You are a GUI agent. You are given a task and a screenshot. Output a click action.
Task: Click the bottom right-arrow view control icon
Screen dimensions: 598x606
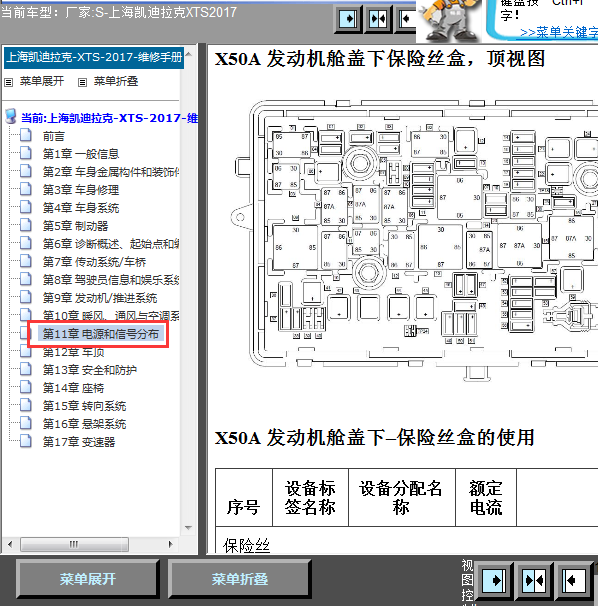494,580
